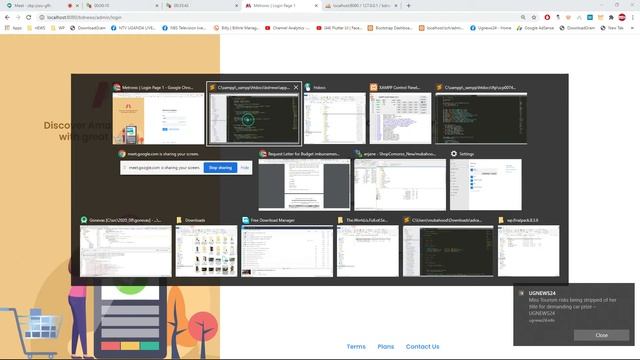Go back in browser history
The width and height of the screenshot is (640, 360).
coord(7,18)
